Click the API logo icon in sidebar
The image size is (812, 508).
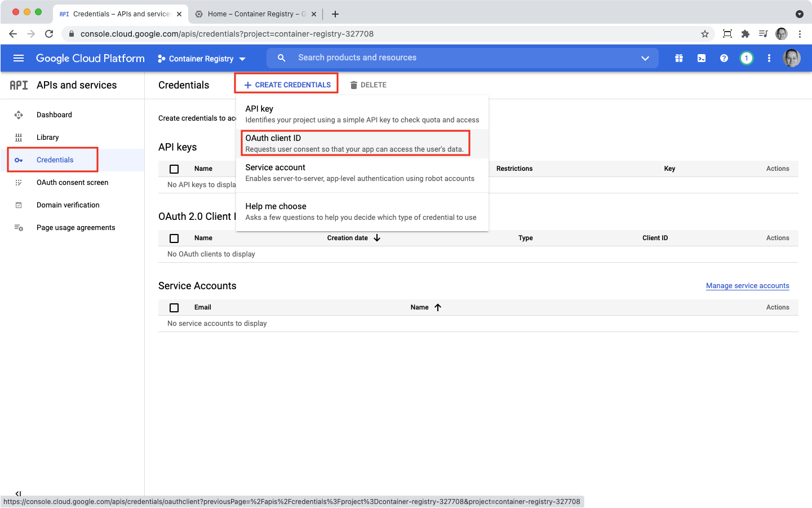19,85
